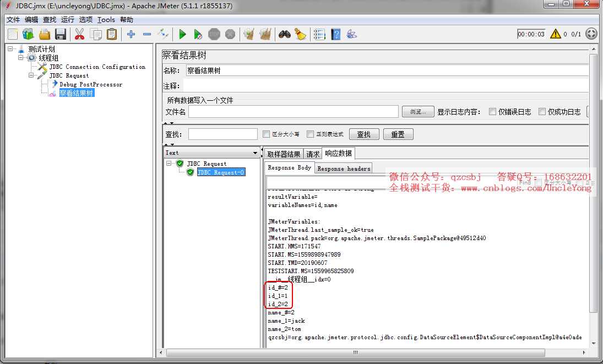Click the 浏览... browse button

(417, 111)
